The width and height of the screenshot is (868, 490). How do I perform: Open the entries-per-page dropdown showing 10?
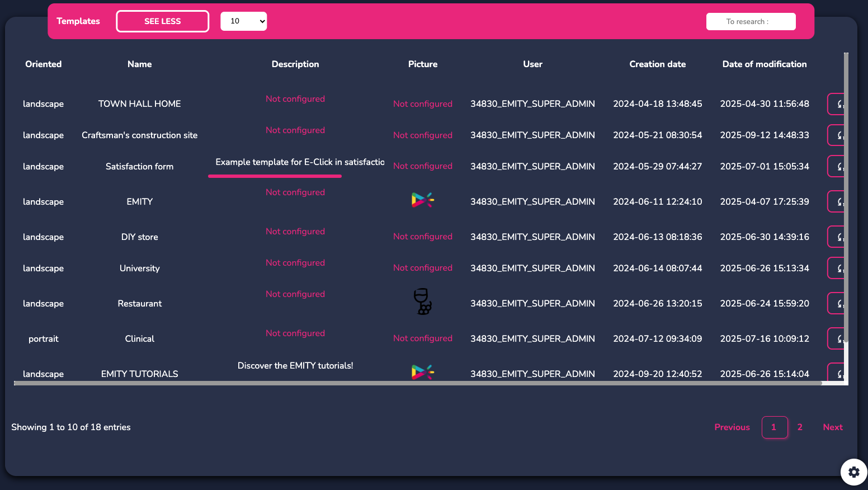244,21
